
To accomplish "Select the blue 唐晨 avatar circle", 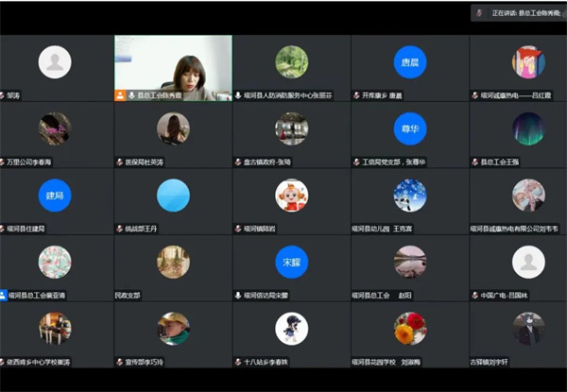I will tap(409, 61).
